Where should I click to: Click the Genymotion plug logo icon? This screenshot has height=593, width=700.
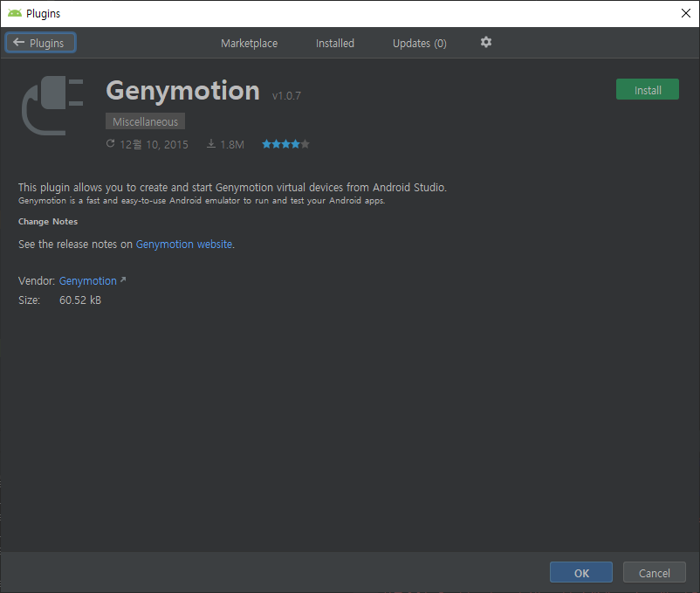pos(52,106)
